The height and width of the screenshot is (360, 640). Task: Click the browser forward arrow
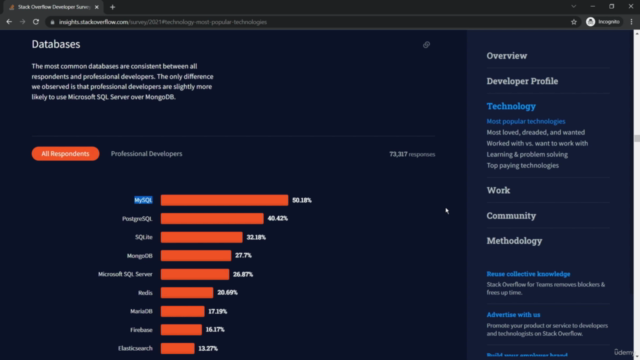(x=22, y=22)
